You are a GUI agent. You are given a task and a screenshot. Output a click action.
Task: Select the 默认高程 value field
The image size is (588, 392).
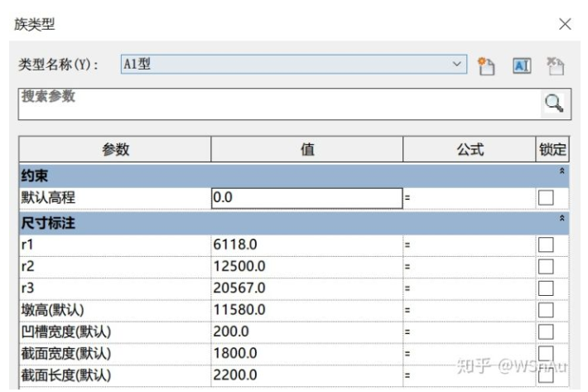[x=306, y=198]
